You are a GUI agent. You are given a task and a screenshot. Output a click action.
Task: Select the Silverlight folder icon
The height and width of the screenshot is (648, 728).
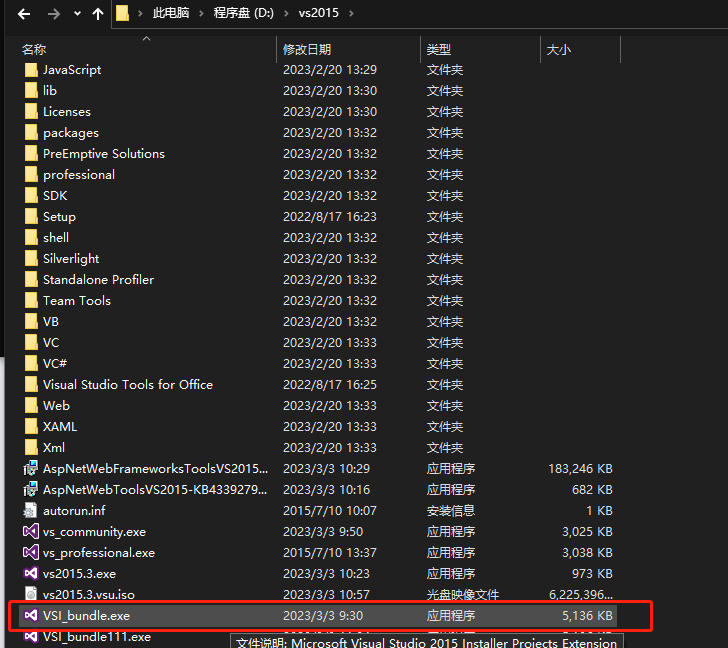(31, 259)
